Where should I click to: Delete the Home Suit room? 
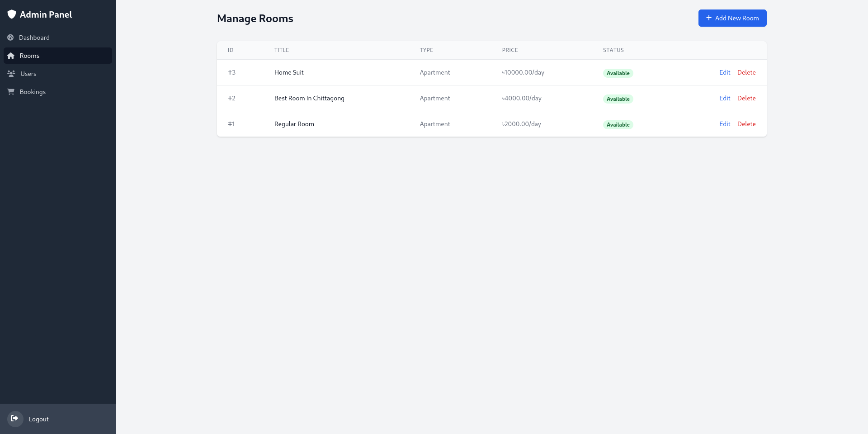746,72
